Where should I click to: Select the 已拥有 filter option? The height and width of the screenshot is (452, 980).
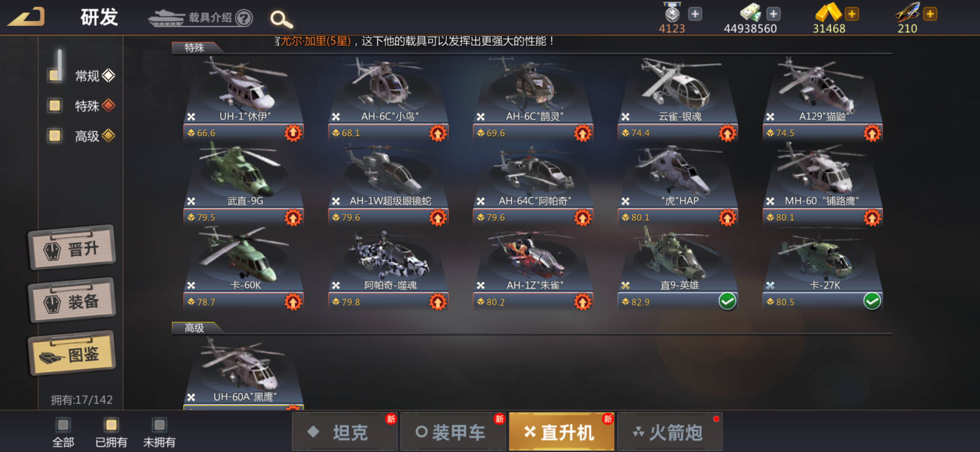point(111,433)
